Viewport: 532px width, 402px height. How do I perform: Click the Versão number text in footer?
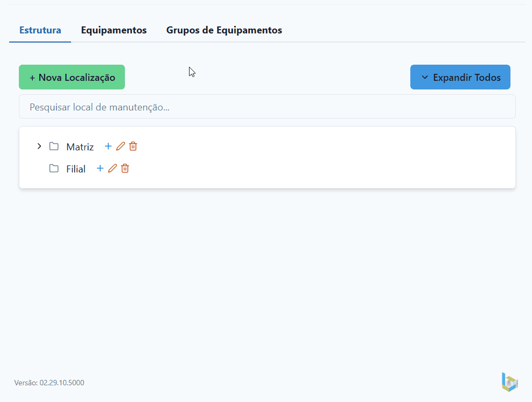click(49, 383)
